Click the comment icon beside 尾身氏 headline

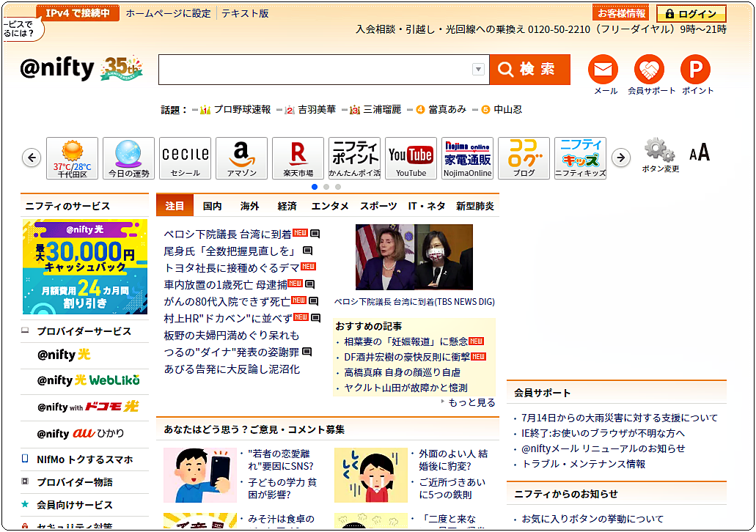[307, 251]
